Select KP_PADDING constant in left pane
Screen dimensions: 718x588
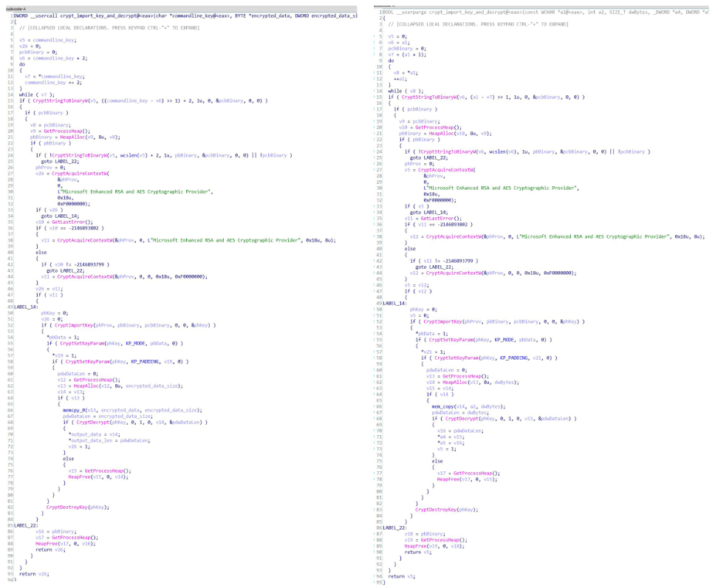(x=143, y=362)
